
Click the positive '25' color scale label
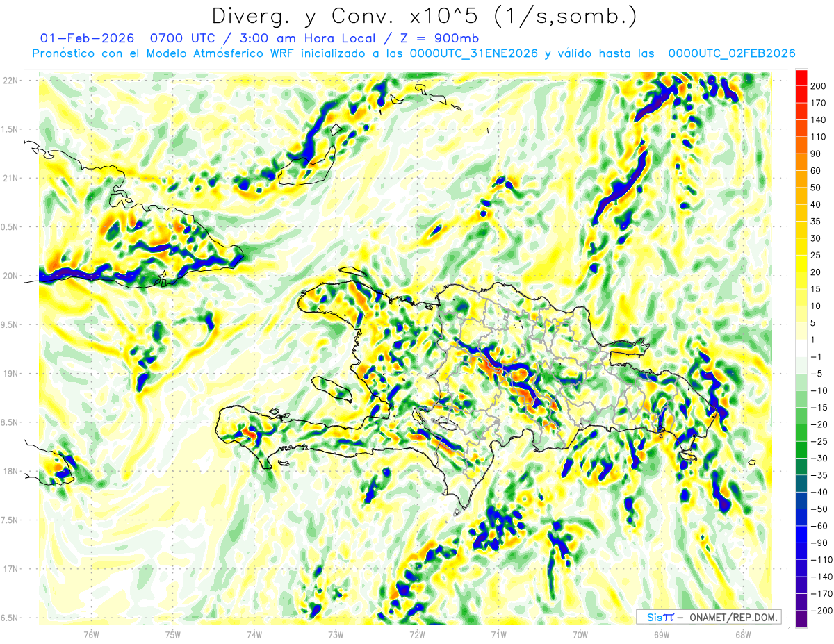(x=817, y=255)
